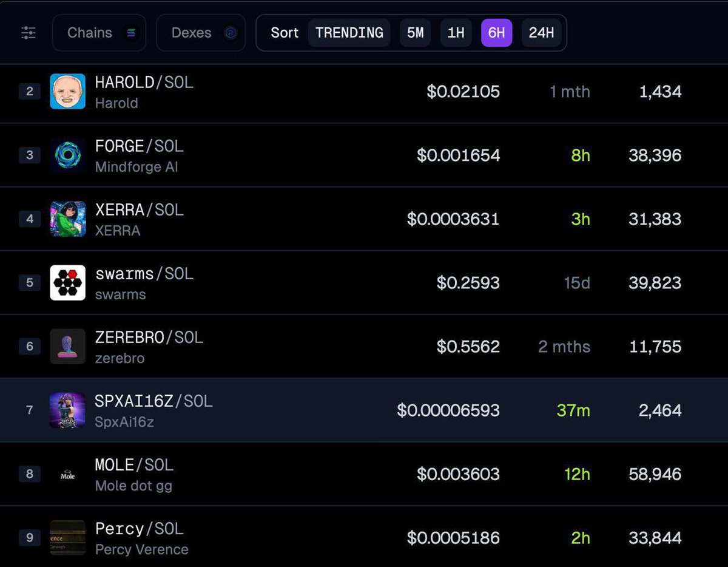Click the transaction count 1,434
The width and height of the screenshot is (728, 567).
tap(660, 92)
